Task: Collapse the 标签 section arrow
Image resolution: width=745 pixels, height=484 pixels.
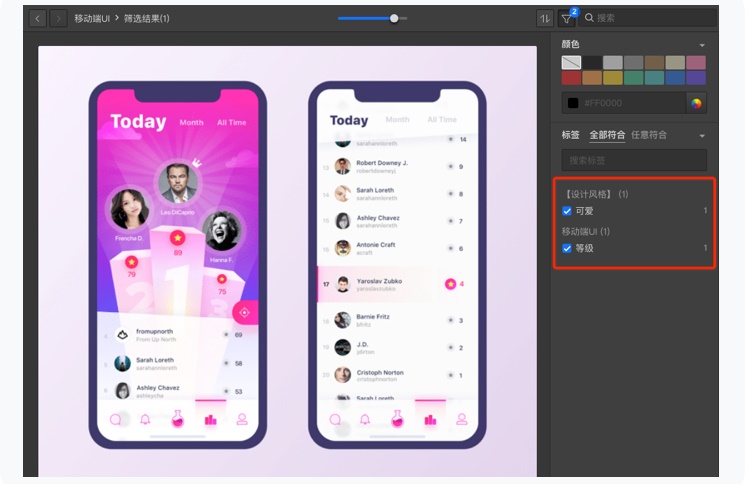Action: point(702,136)
